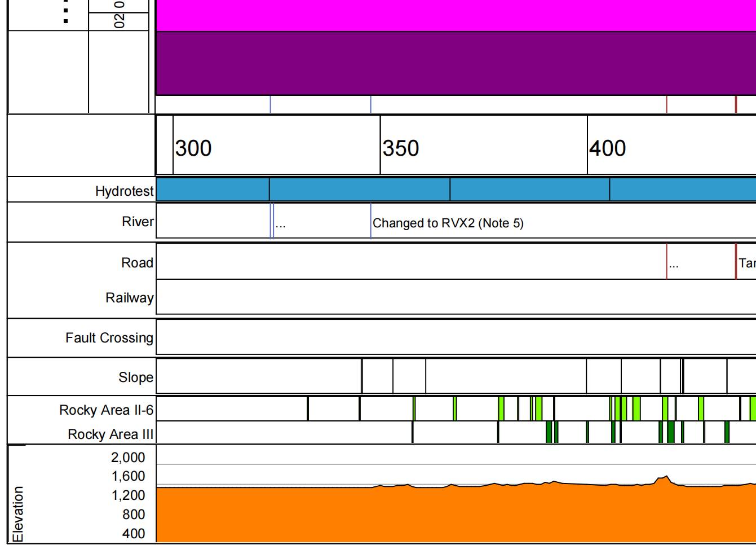Select the Rocky Area II-6 label

click(106, 410)
